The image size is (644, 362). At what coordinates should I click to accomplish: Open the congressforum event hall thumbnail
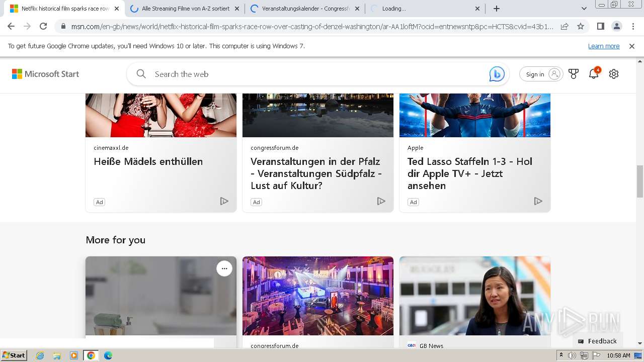pos(318,296)
